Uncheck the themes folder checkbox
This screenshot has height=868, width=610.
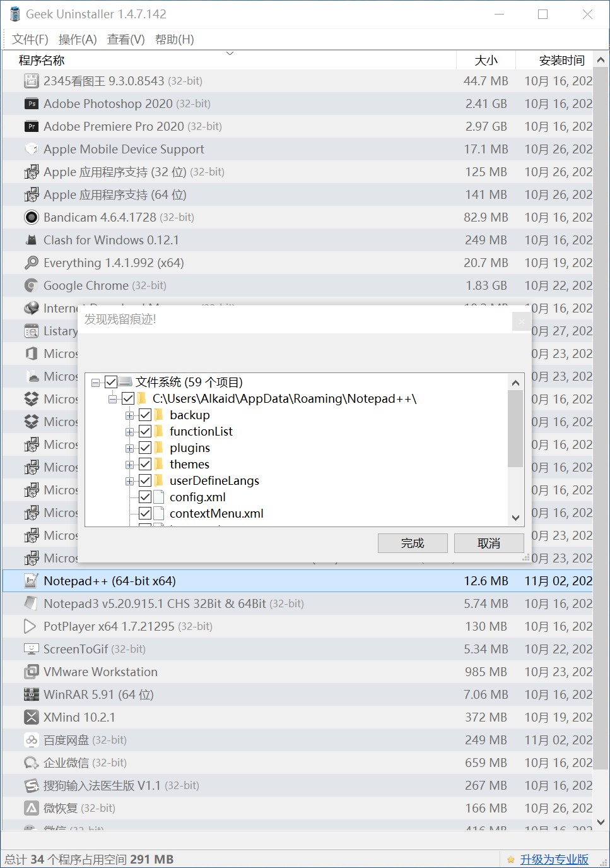coord(145,464)
